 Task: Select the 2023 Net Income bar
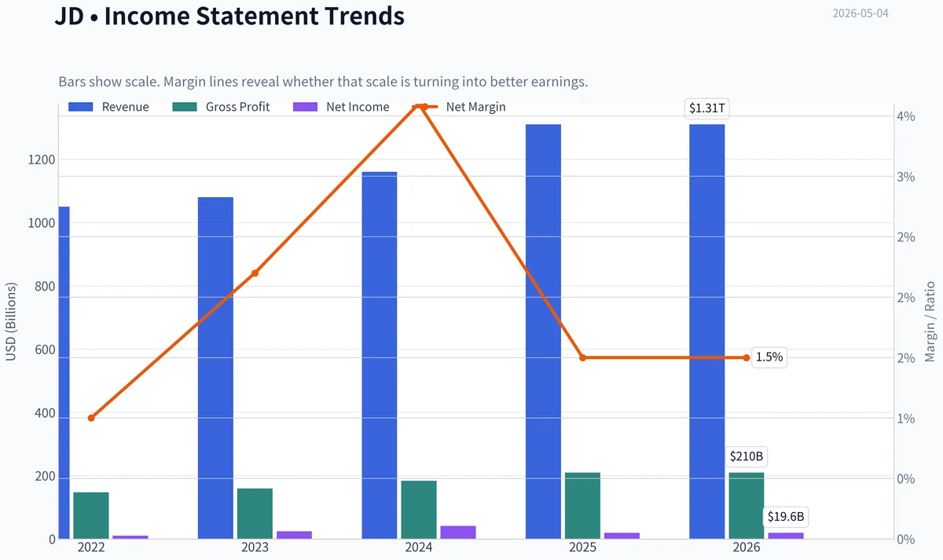click(294, 535)
